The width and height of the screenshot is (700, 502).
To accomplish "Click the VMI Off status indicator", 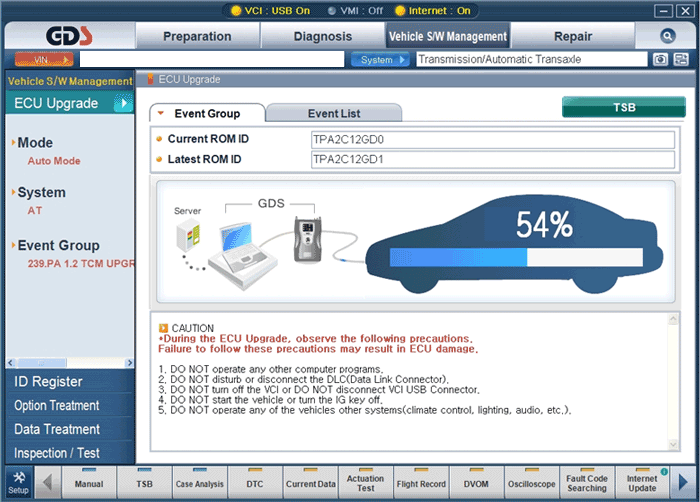I will [355, 11].
